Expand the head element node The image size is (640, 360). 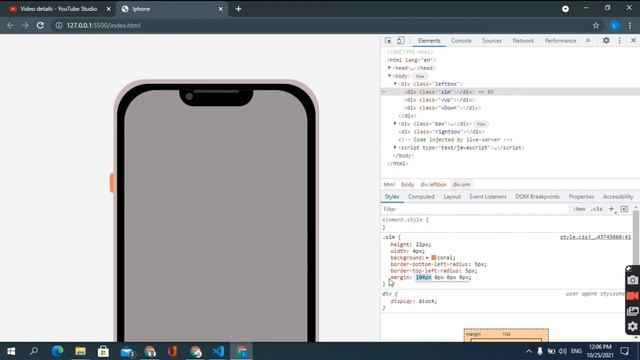389,68
